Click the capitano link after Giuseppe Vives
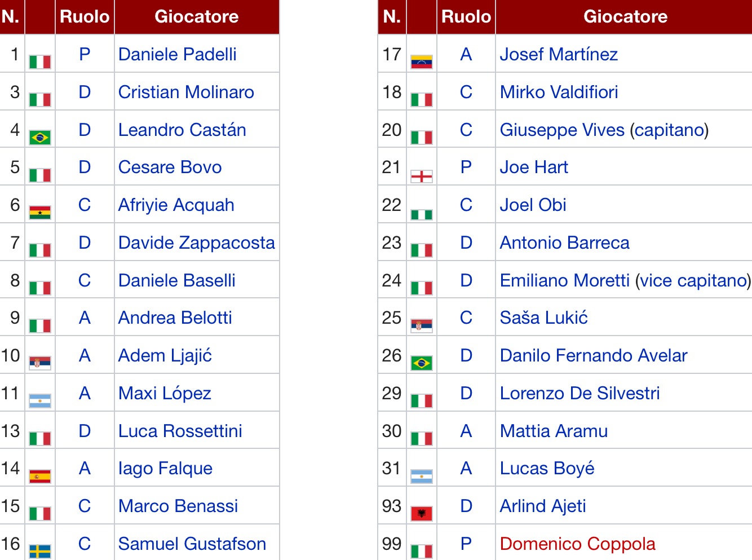The image size is (752, 560). tap(669, 130)
